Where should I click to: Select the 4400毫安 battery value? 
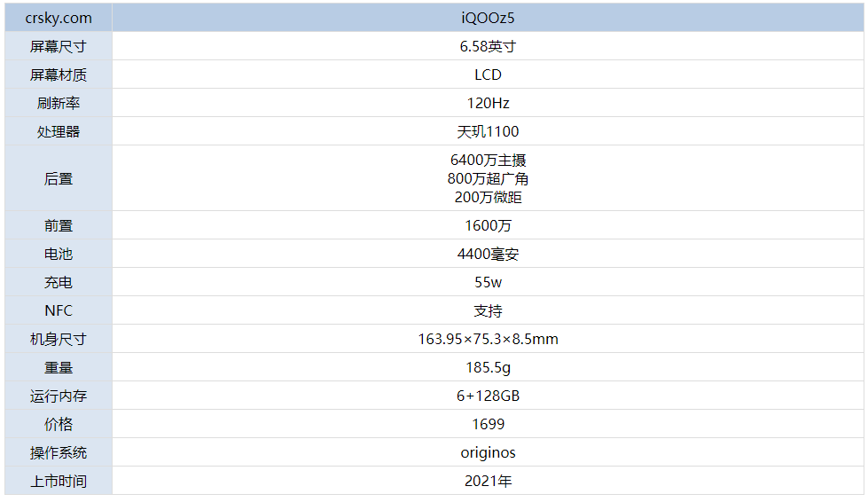(x=488, y=254)
